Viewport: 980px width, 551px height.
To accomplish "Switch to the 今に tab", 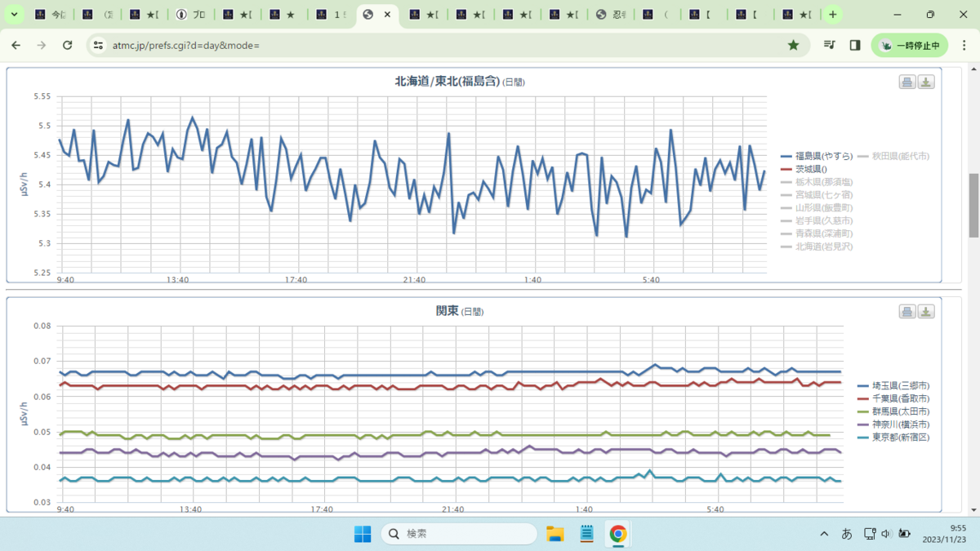I will 49,15.
